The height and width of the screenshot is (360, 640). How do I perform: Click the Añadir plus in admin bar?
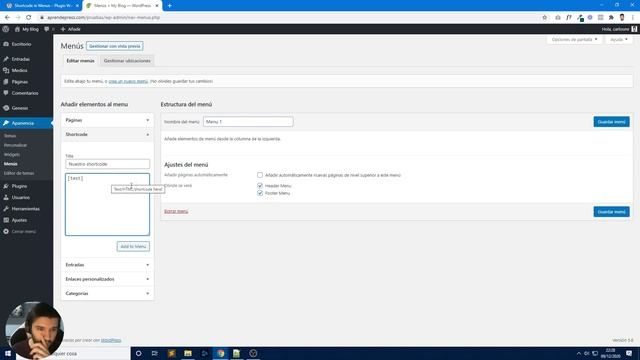point(63,29)
